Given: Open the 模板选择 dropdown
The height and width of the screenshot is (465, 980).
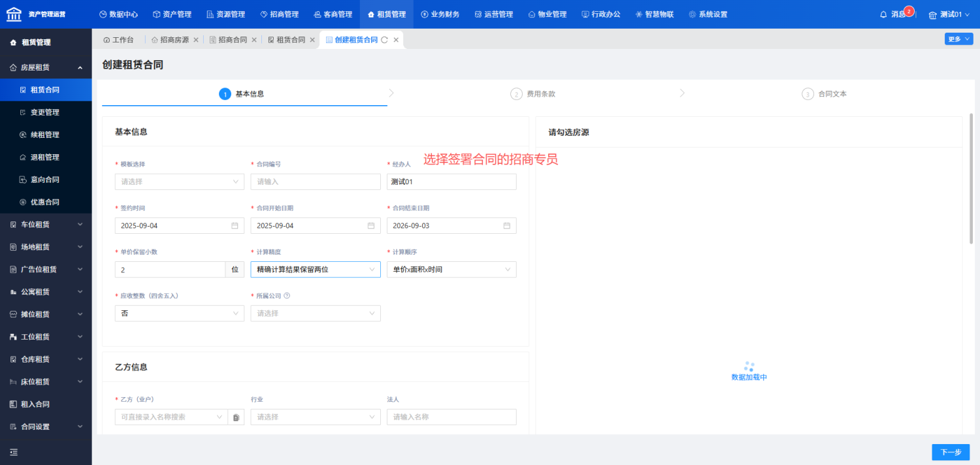Looking at the screenshot, I should (x=180, y=182).
